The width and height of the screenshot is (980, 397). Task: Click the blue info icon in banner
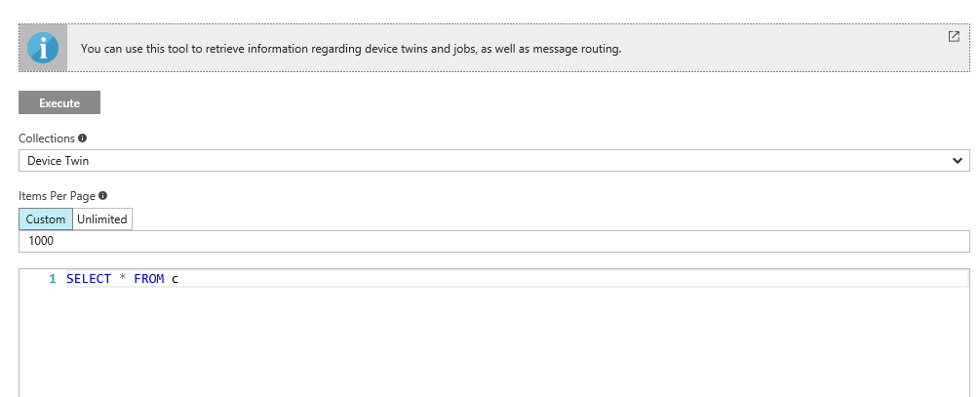(43, 48)
